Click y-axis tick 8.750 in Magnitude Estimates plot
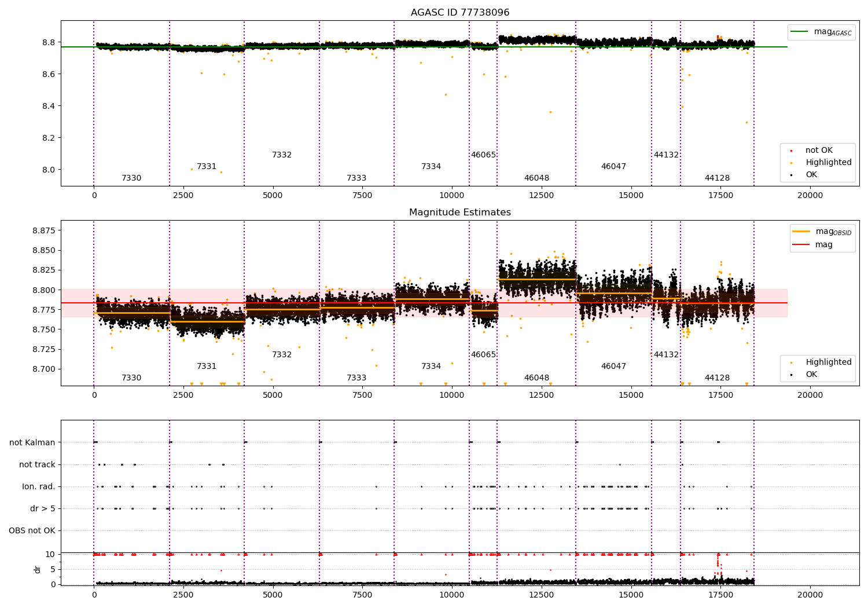The height and width of the screenshot is (608, 868). 44,329
